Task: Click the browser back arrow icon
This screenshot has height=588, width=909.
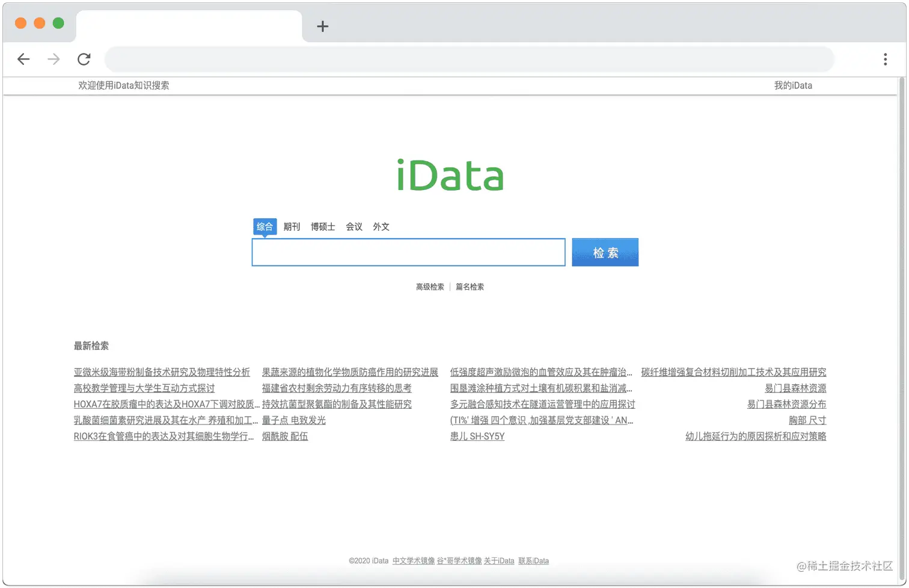Action: coord(23,59)
